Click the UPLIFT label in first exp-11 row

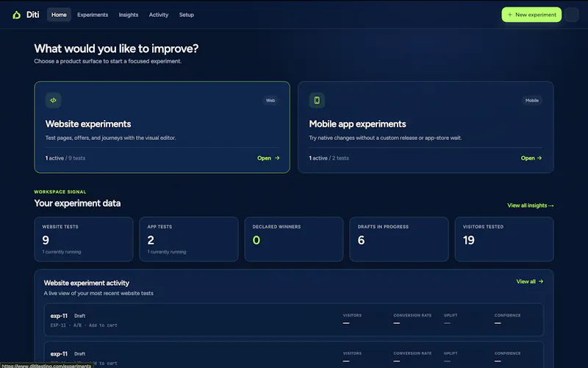point(451,316)
